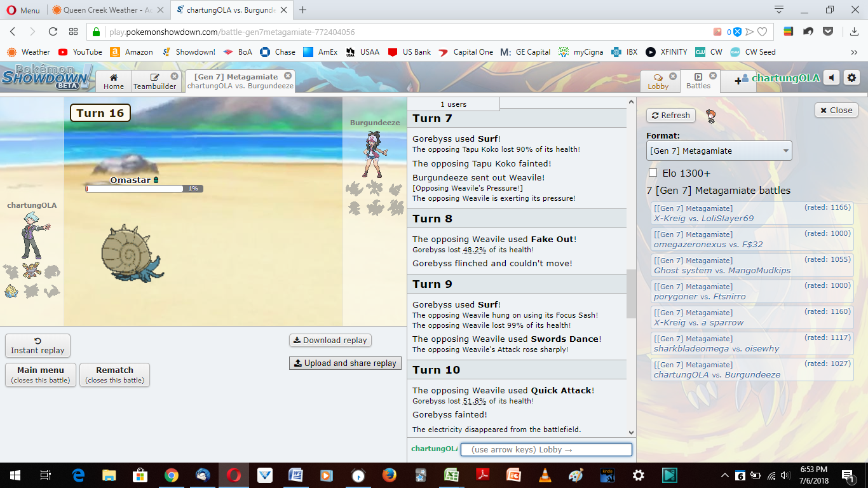Click Download replay
868x488 pixels.
pyautogui.click(x=330, y=340)
